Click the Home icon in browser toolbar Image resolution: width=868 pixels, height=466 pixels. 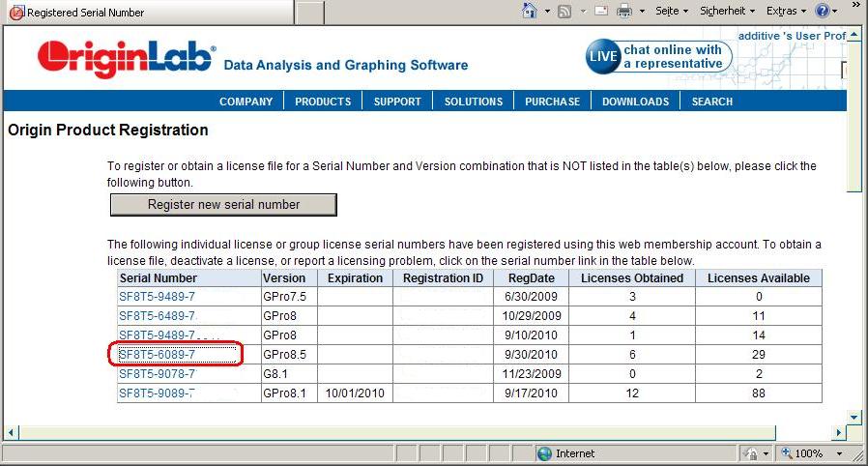point(530,11)
